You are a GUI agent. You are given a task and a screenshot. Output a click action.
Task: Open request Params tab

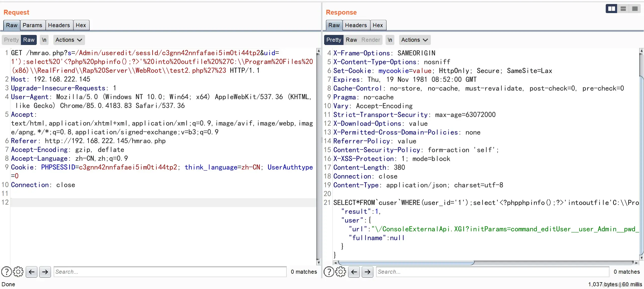click(x=32, y=25)
